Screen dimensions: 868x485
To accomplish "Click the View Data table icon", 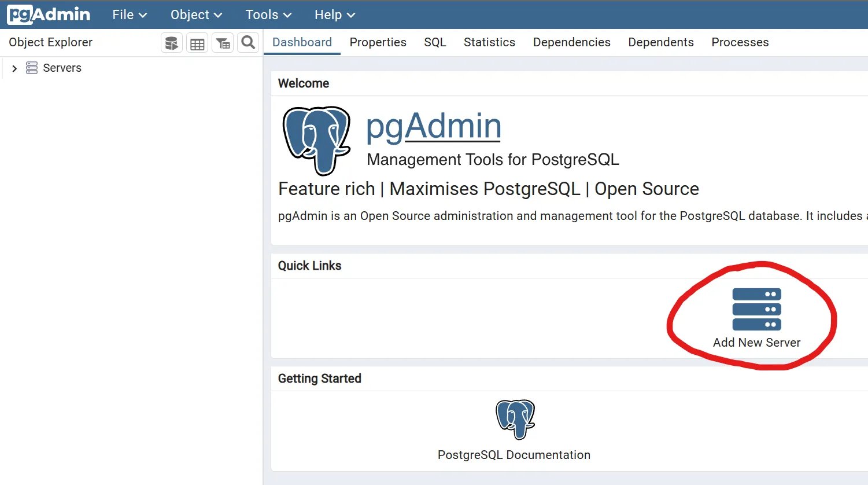I will click(197, 42).
